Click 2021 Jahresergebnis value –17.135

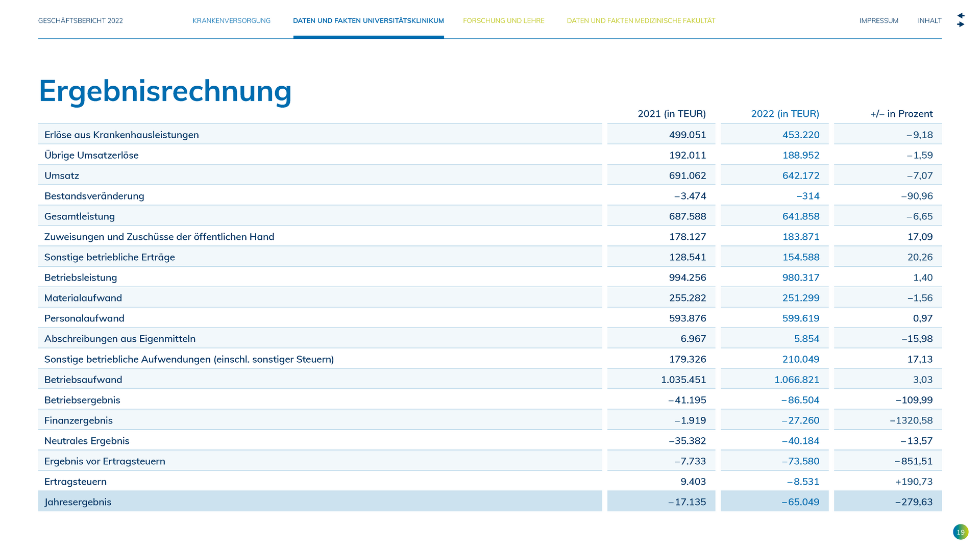point(687,502)
